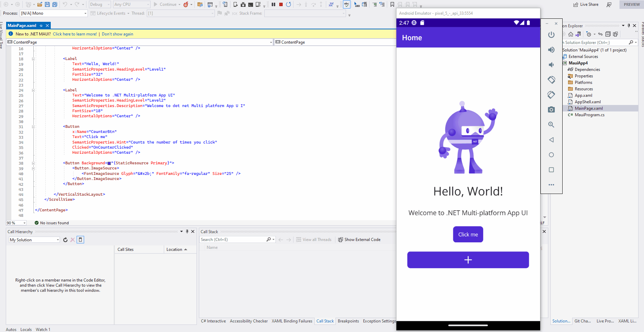Click the 'Click me' button in the emulator

click(x=468, y=234)
